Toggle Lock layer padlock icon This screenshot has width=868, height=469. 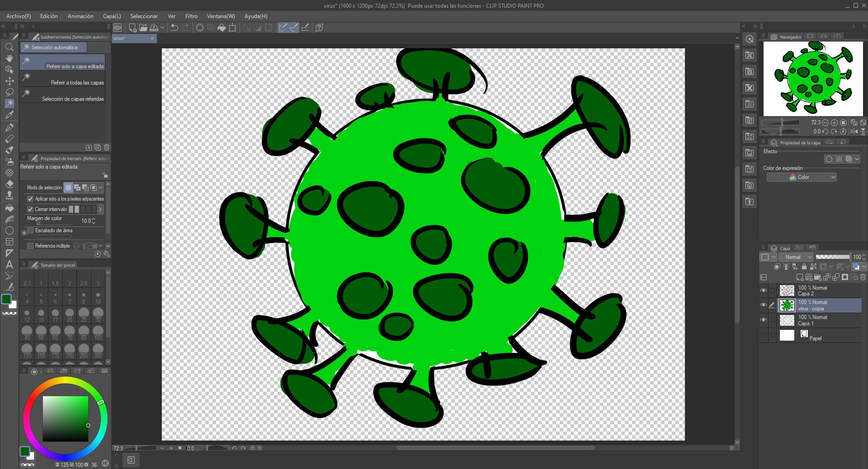click(804, 267)
